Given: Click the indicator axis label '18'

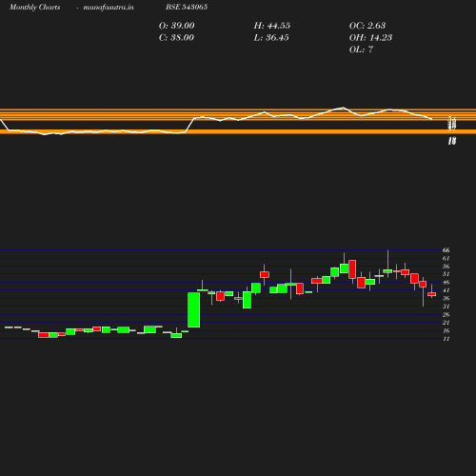Looking at the screenshot, I should pyautogui.click(x=452, y=141).
